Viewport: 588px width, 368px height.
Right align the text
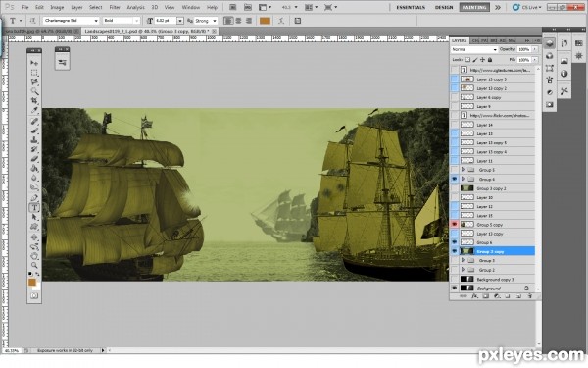[x=249, y=21]
